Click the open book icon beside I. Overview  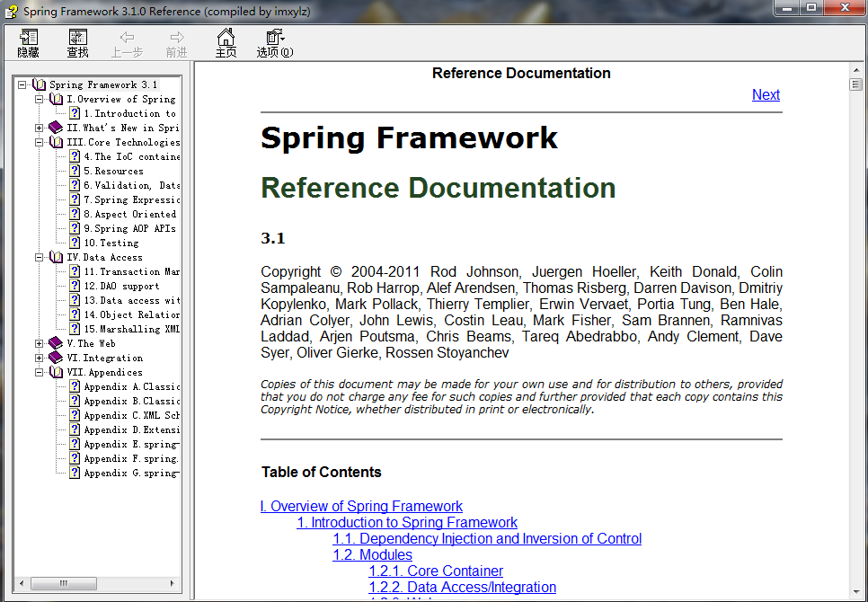click(x=56, y=99)
